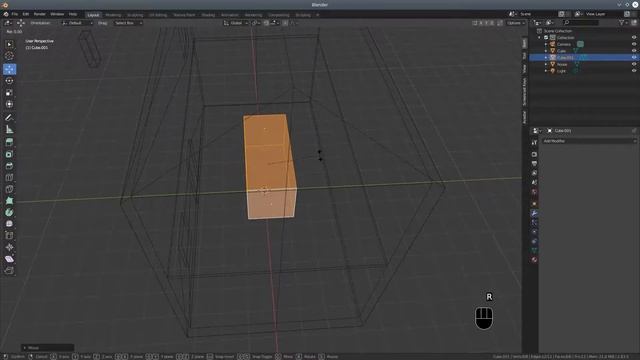Open the Global transform orientation dropdown
Image resolution: width=640 pixels, height=360 pixels.
coord(236,23)
